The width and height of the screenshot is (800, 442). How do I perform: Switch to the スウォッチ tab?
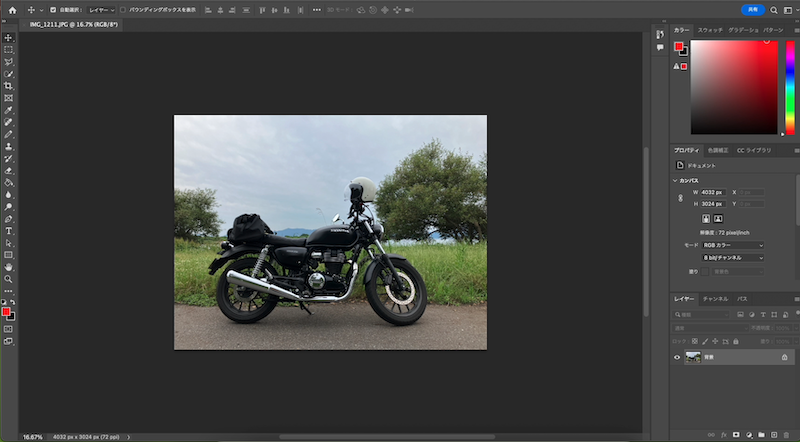(x=710, y=30)
